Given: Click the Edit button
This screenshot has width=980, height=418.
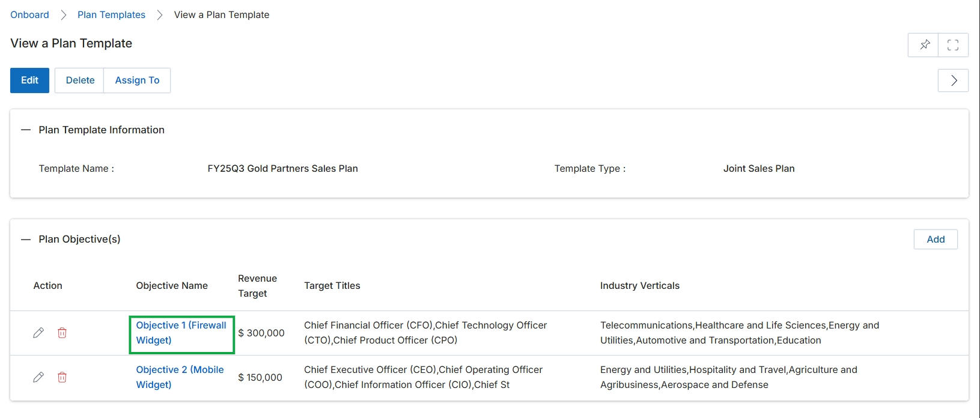Looking at the screenshot, I should coord(29,80).
